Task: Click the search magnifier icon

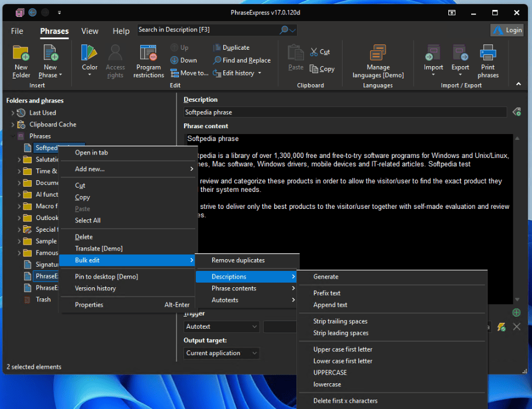Action: [x=284, y=30]
